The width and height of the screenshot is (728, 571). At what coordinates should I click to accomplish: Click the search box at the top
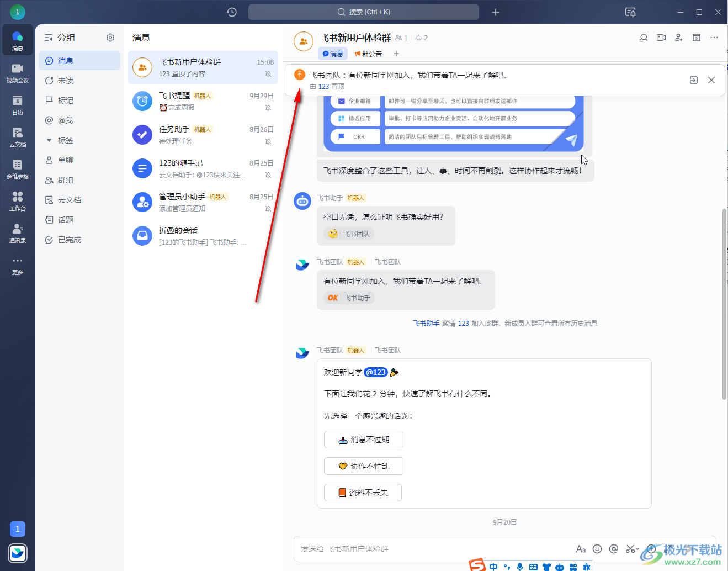pos(364,12)
